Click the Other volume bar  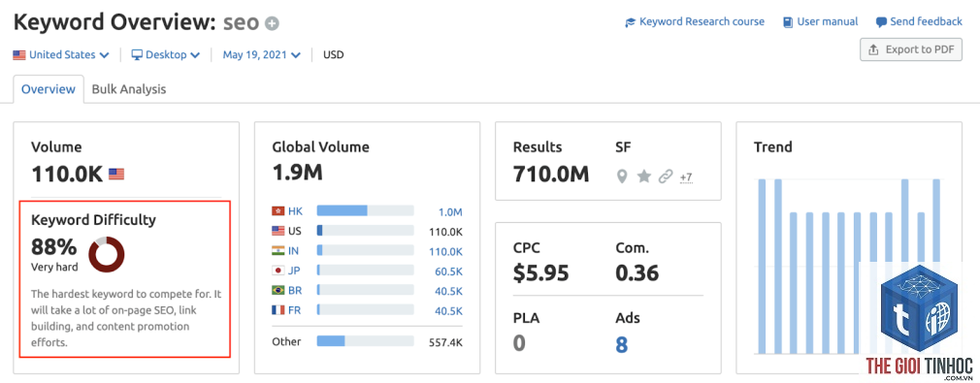click(x=365, y=341)
